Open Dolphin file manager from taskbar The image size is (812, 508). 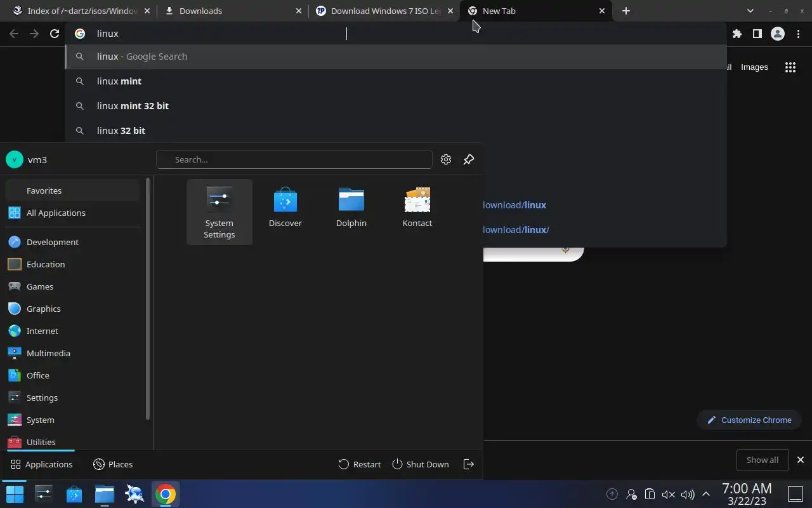coord(105,494)
